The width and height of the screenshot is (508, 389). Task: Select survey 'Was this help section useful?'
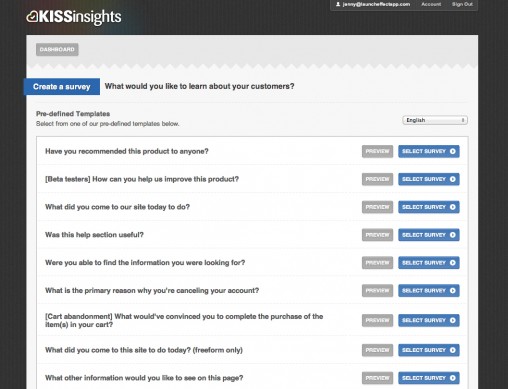[429, 235]
